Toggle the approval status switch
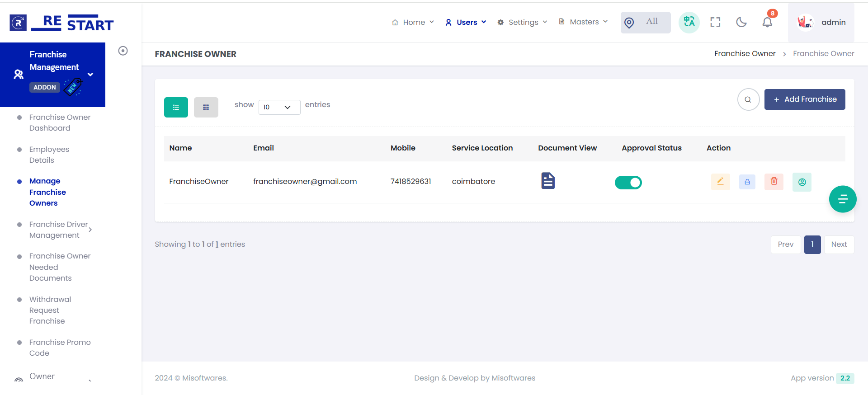 click(x=628, y=183)
